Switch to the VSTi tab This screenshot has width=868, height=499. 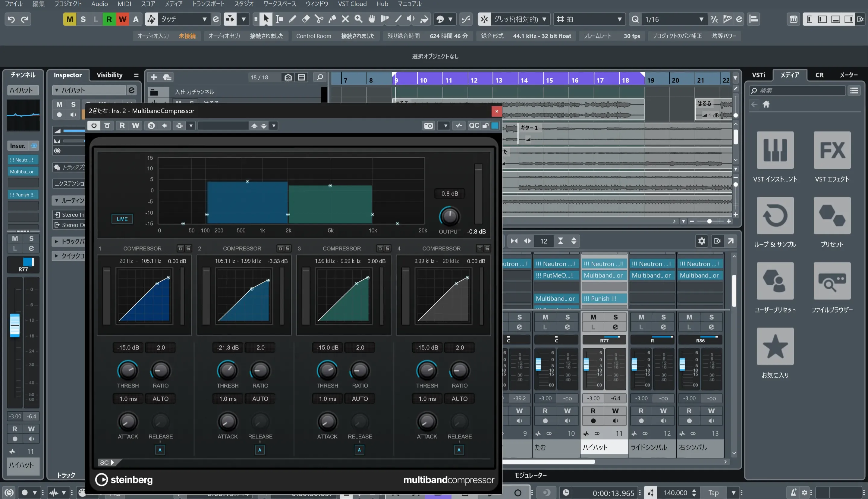tap(758, 75)
